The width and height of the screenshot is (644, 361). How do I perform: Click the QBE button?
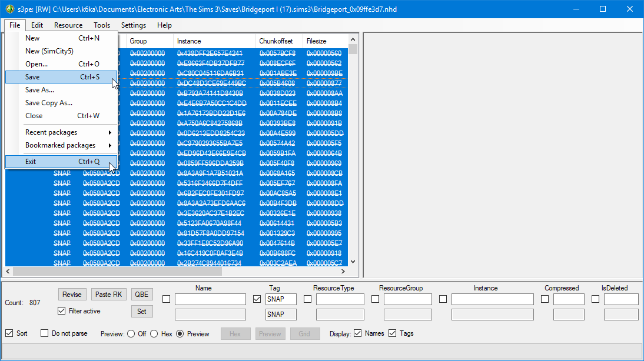[x=142, y=295]
